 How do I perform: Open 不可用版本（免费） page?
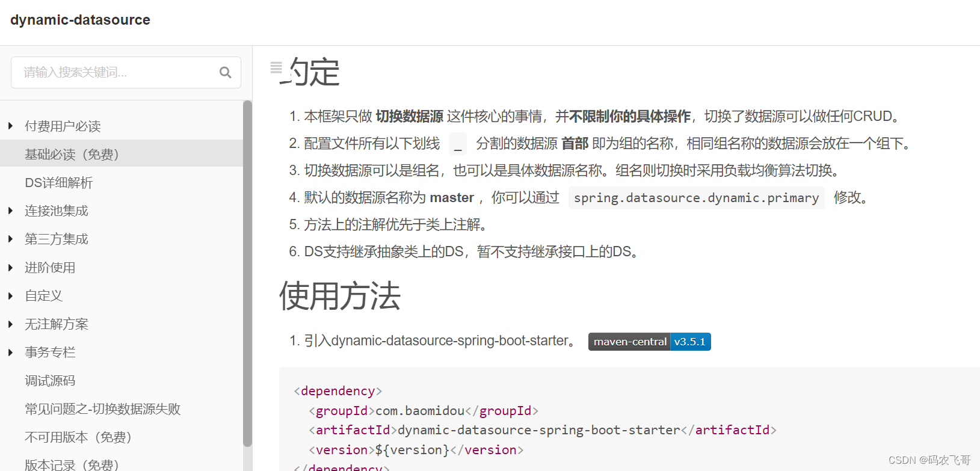(81, 437)
